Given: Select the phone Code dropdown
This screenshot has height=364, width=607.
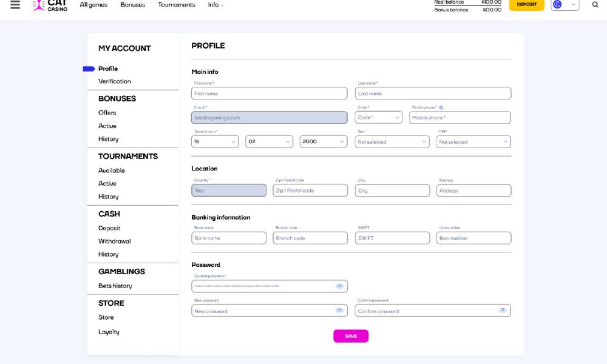Looking at the screenshot, I should 378,118.
